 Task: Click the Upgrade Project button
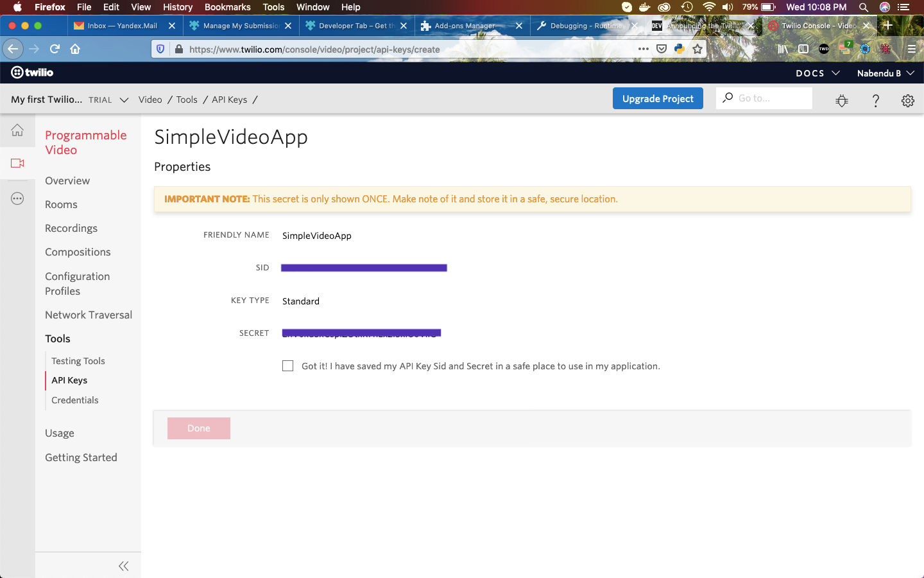pyautogui.click(x=658, y=98)
